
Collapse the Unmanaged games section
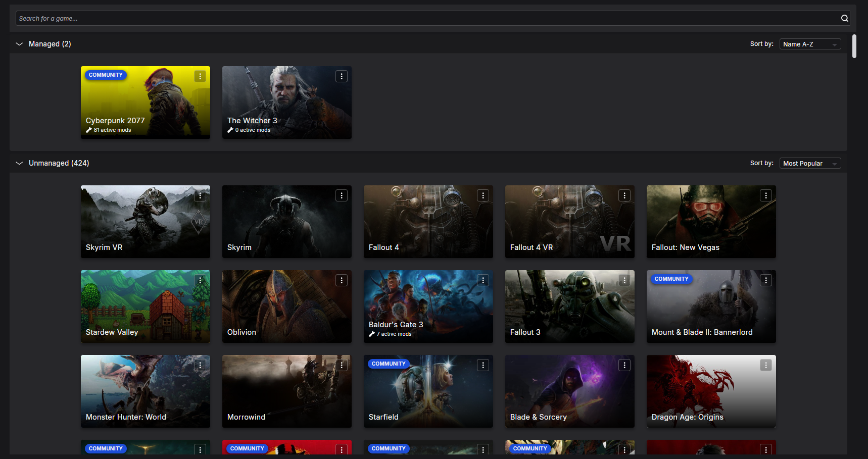click(19, 163)
